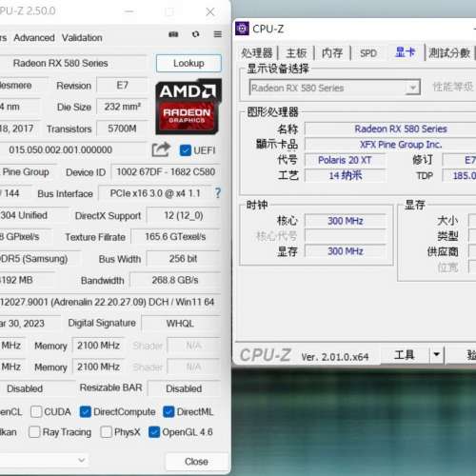
Task: Click the 显存 clock value 300 MHz
Action: coord(345,251)
